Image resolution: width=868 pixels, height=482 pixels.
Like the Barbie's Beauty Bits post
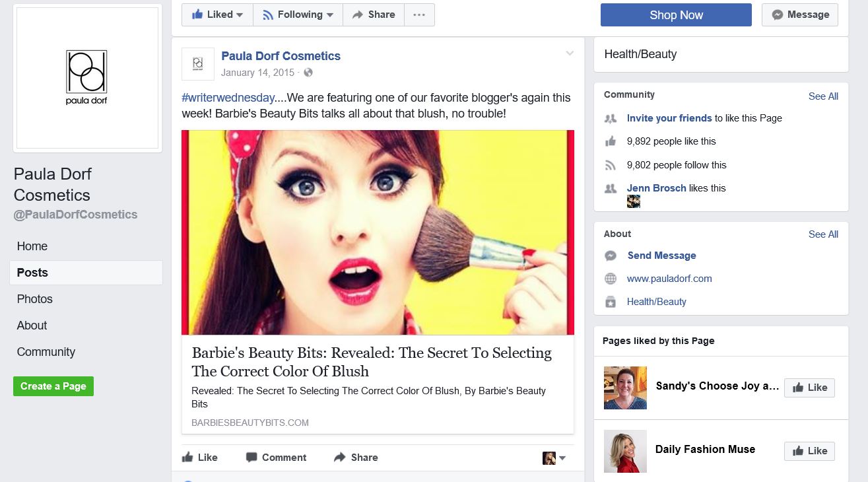[199, 457]
